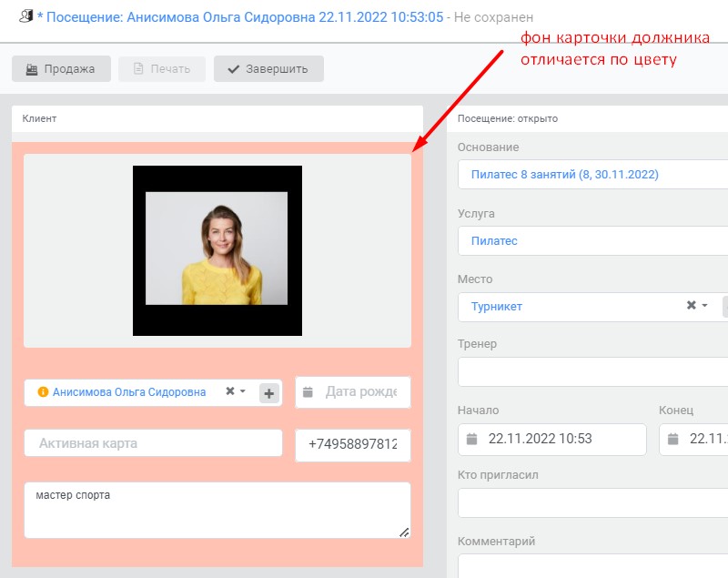Click the client photo thumbnail
This screenshot has width=728, height=578.
tap(217, 250)
